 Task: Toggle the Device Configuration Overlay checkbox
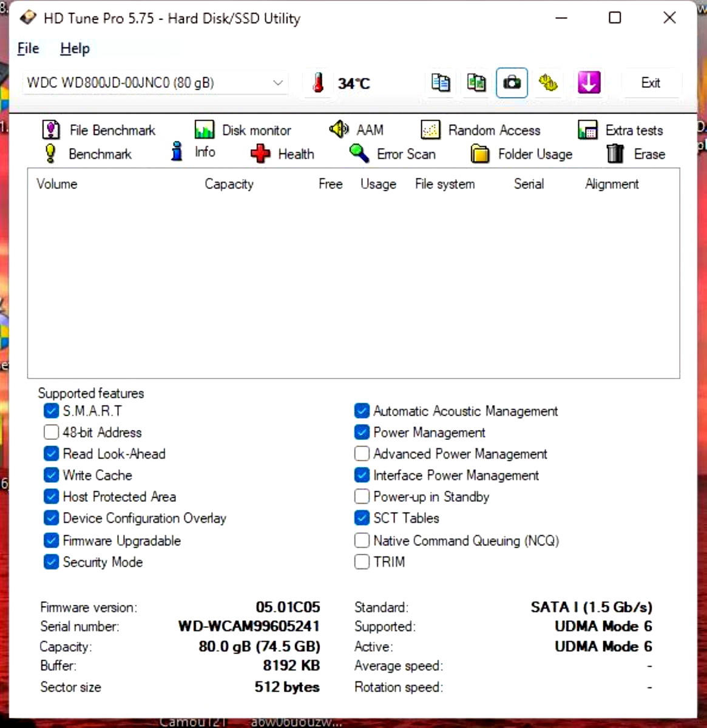(51, 517)
